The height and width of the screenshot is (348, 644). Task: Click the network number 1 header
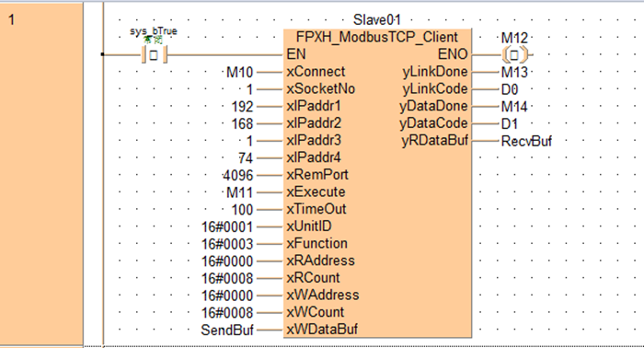point(11,19)
